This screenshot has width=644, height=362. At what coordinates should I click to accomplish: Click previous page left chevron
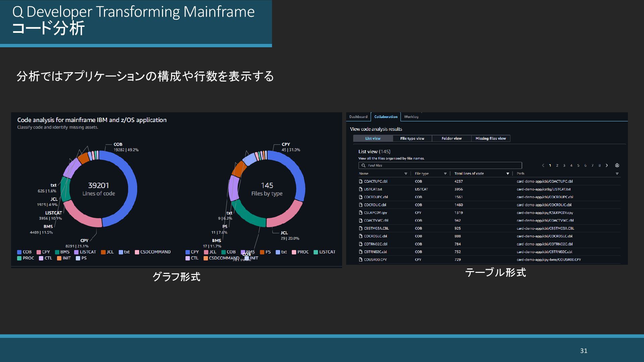[543, 165]
